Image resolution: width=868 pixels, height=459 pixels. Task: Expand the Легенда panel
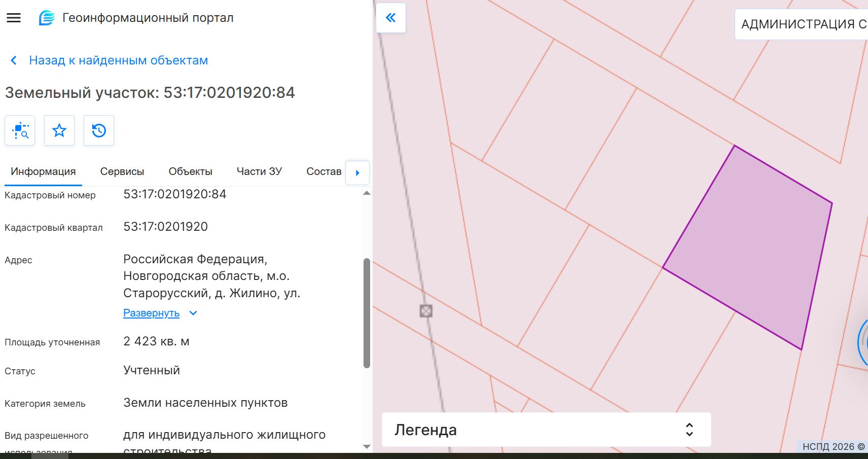[546, 430]
